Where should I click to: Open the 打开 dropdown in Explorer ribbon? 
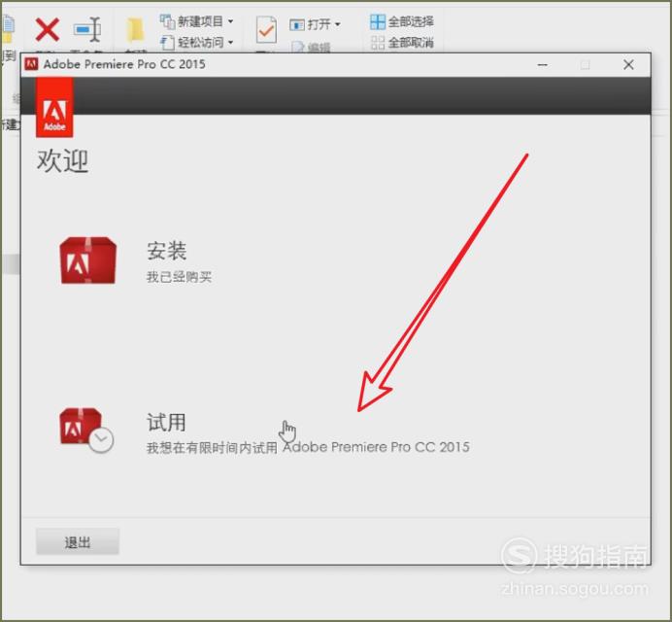tap(315, 24)
